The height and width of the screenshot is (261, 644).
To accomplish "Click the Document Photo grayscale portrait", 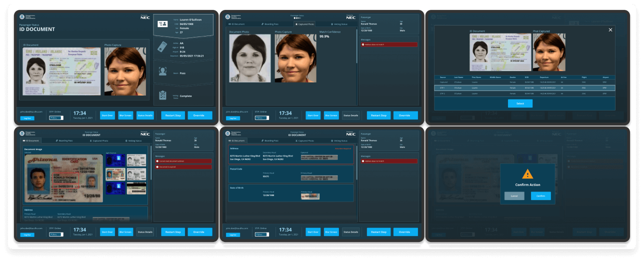I will coord(250,58).
